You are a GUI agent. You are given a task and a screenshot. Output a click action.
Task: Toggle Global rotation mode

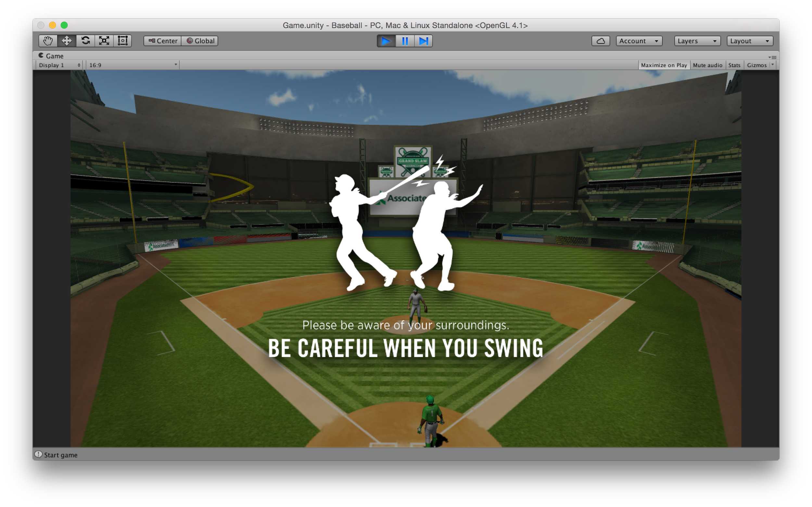tap(200, 41)
